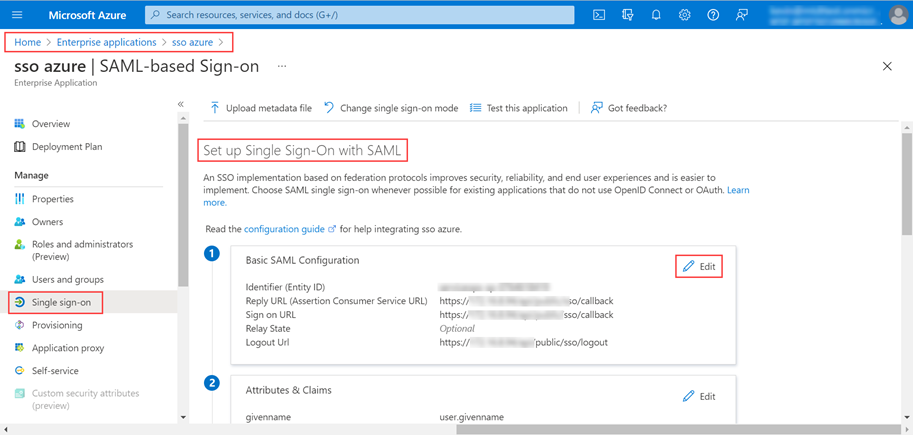
Task: Select the Identifier (Entity ID) label
Action: point(285,287)
